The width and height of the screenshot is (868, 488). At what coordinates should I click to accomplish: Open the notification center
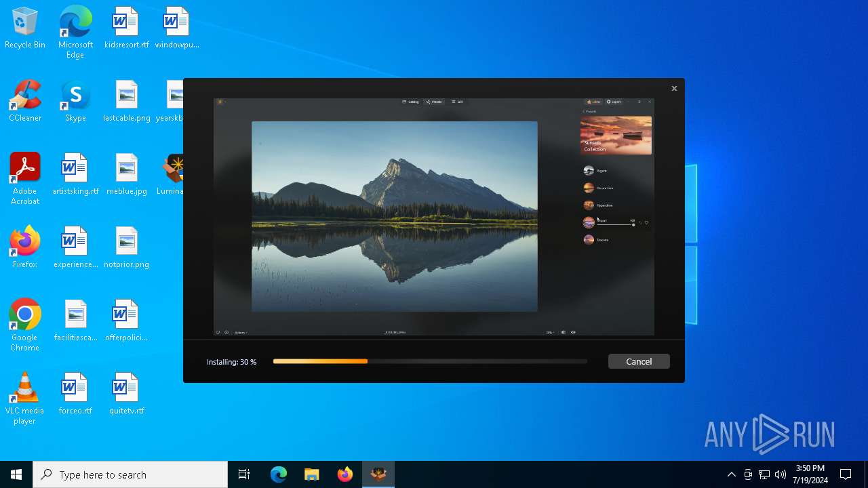pos(846,474)
